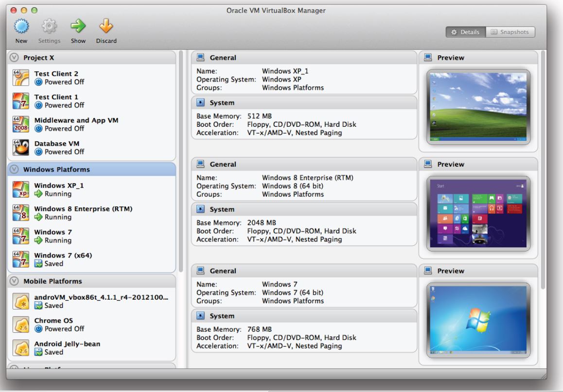
Task: Click the General header for Windows 7 details
Action: [304, 271]
